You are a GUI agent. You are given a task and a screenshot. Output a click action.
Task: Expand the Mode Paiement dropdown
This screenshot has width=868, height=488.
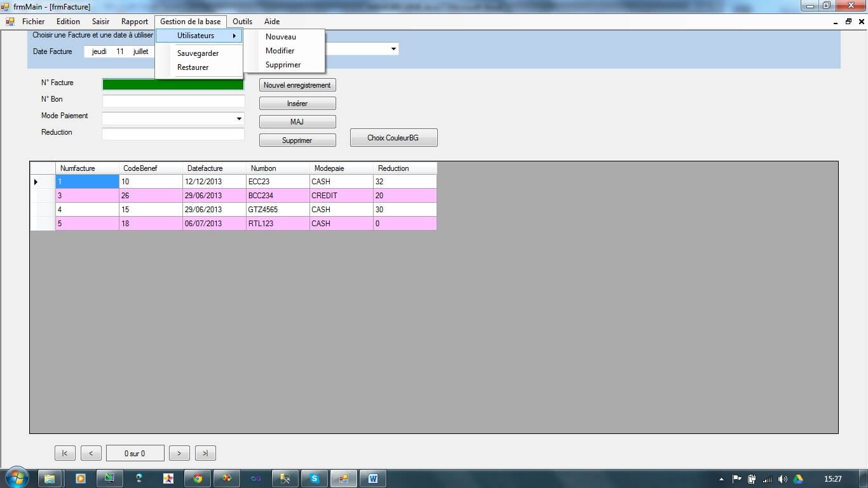point(239,119)
